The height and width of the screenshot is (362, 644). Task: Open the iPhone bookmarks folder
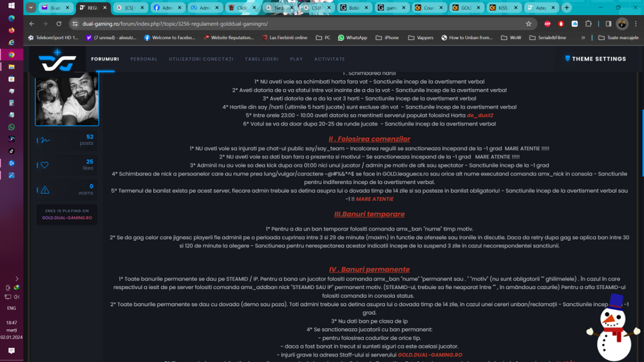[x=387, y=37]
